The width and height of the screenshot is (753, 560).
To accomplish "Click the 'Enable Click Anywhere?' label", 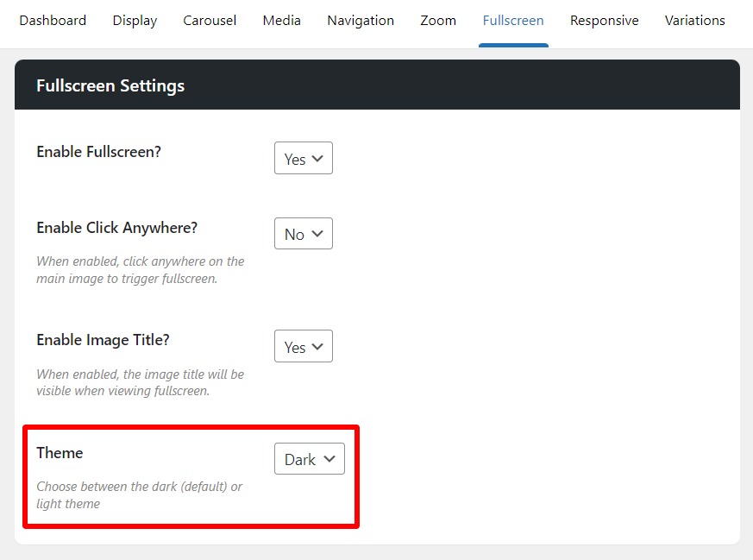I will point(117,228).
